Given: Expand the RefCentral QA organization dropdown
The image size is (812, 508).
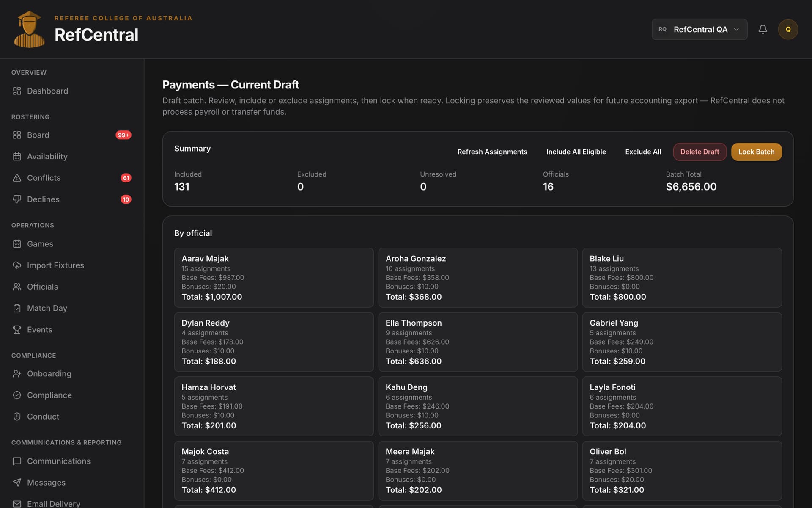Looking at the screenshot, I should pyautogui.click(x=700, y=29).
